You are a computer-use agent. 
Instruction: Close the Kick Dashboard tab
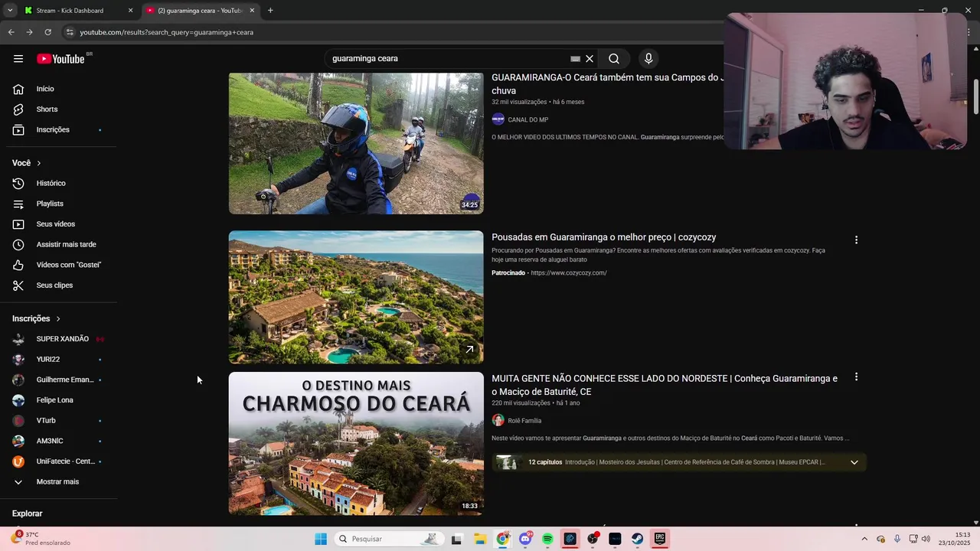tap(130, 11)
